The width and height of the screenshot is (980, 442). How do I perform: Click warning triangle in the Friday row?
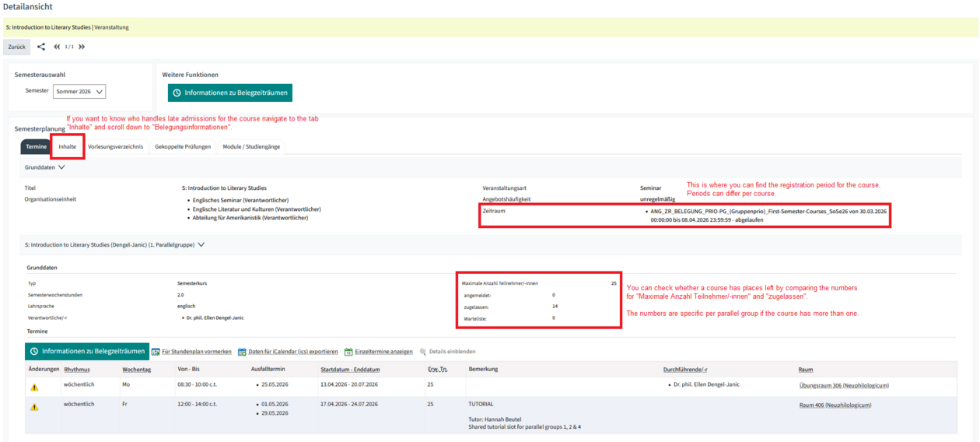(x=34, y=407)
